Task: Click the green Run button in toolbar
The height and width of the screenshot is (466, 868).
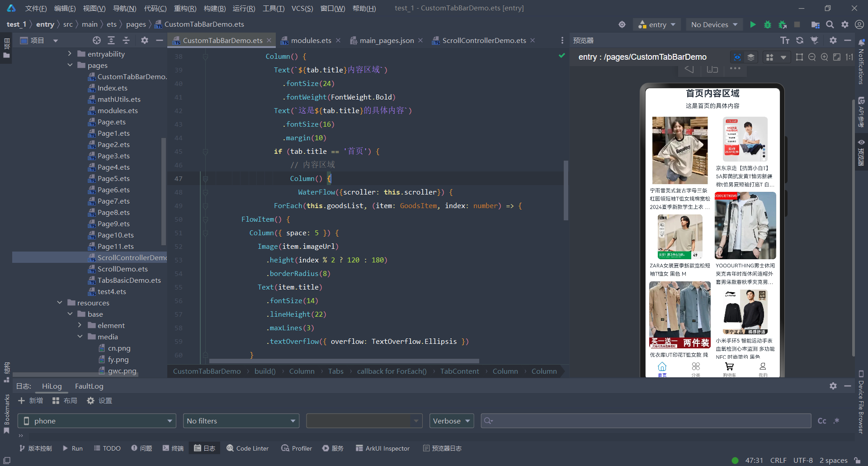Action: coord(753,24)
